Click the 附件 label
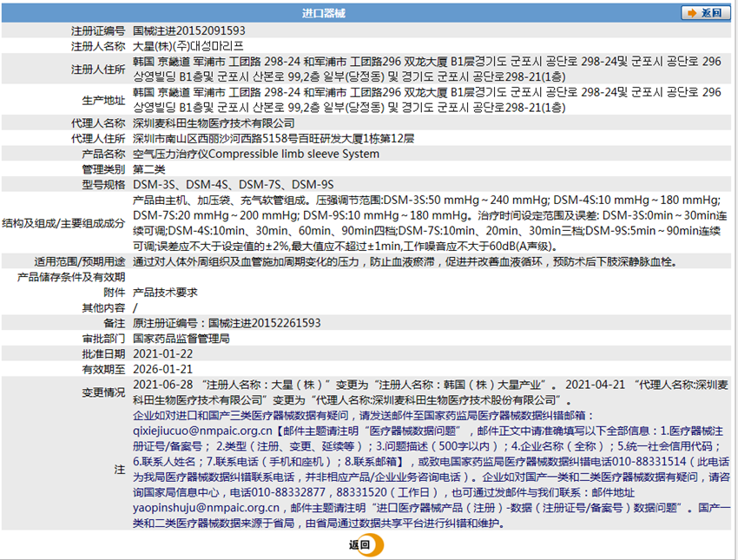 coord(115,293)
